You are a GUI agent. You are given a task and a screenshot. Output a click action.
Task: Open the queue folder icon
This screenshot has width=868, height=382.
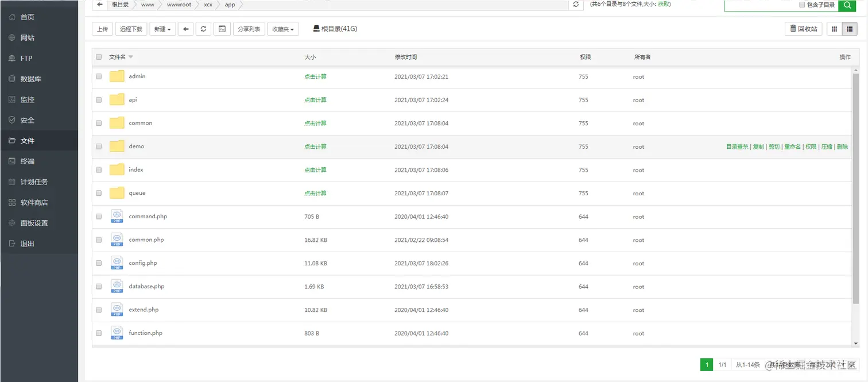pyautogui.click(x=117, y=193)
